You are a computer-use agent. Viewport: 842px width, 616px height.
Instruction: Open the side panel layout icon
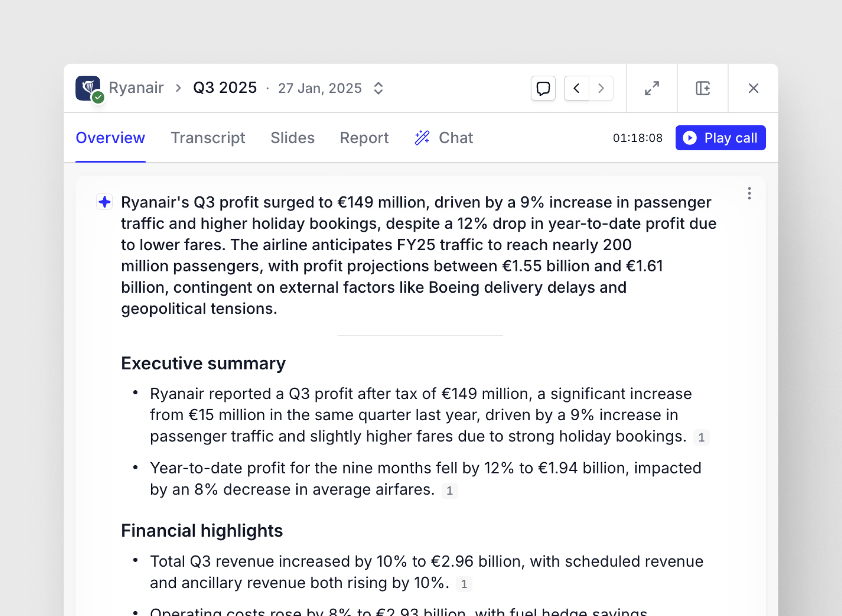tap(703, 88)
